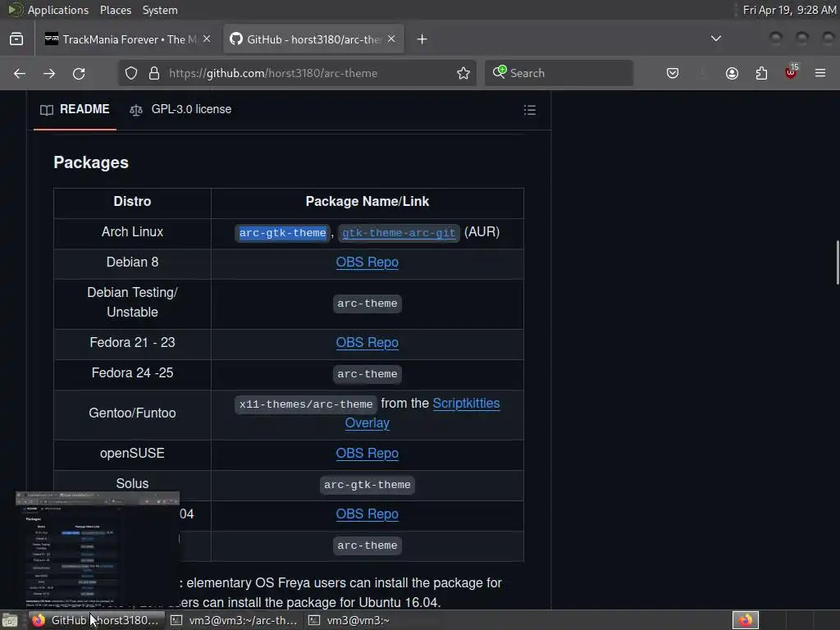Open the uBlock Origin extension icon
This screenshot has width=840, height=630.
pyautogui.click(x=792, y=72)
